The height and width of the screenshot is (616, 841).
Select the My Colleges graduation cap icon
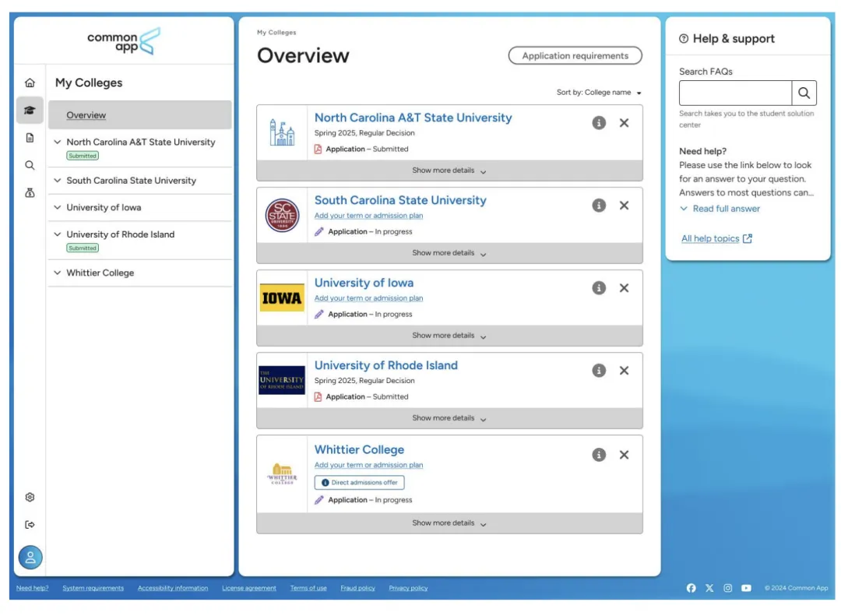30,110
